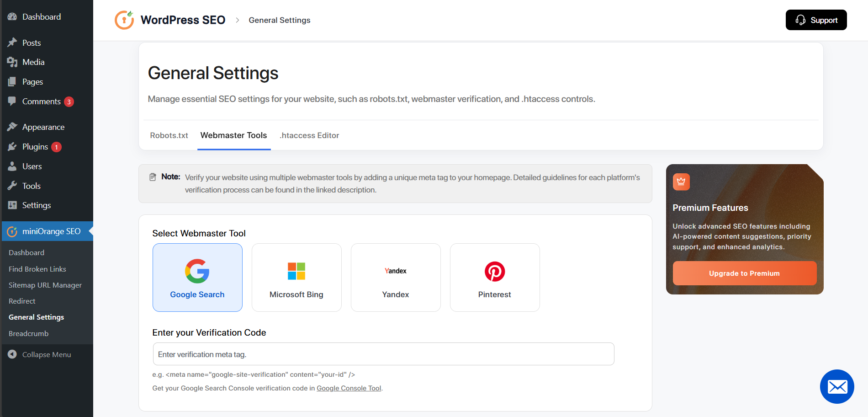This screenshot has height=417, width=868.
Task: Click the floating envelope contact icon
Action: [837, 387]
